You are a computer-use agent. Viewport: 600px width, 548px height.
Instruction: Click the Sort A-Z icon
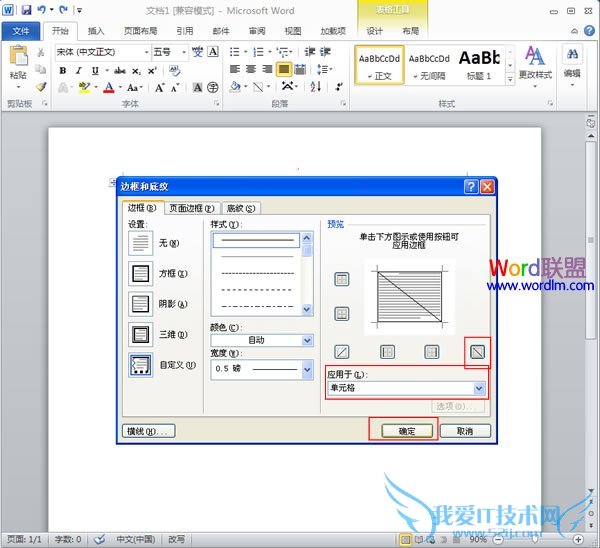(316, 87)
